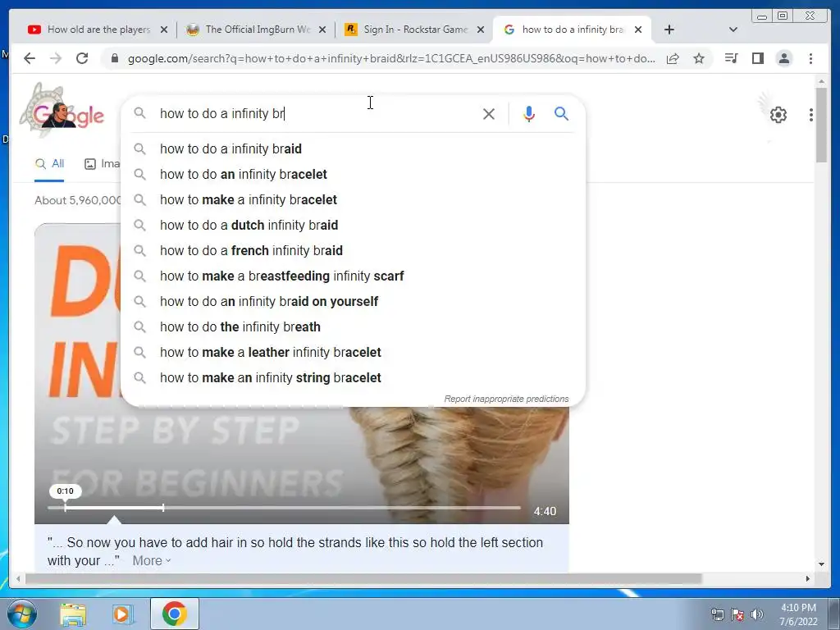This screenshot has width=840, height=630.
Task: Expand the transcript 'More' link
Action: point(152,560)
